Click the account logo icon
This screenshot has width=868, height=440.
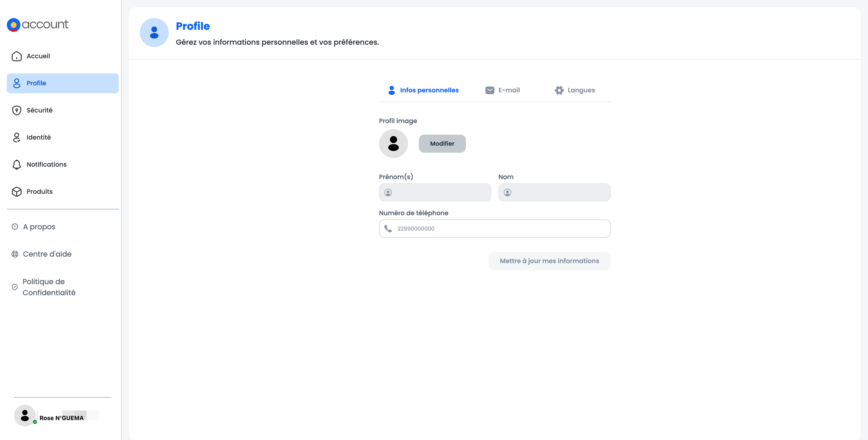click(14, 25)
